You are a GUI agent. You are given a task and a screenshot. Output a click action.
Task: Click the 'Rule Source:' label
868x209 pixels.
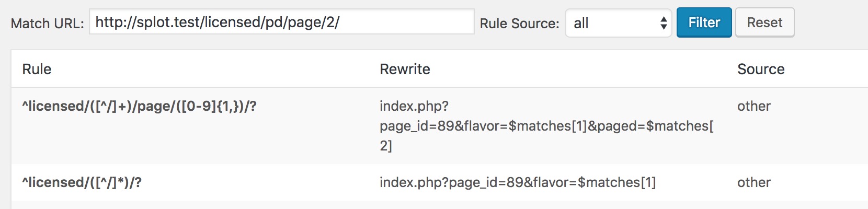point(519,24)
